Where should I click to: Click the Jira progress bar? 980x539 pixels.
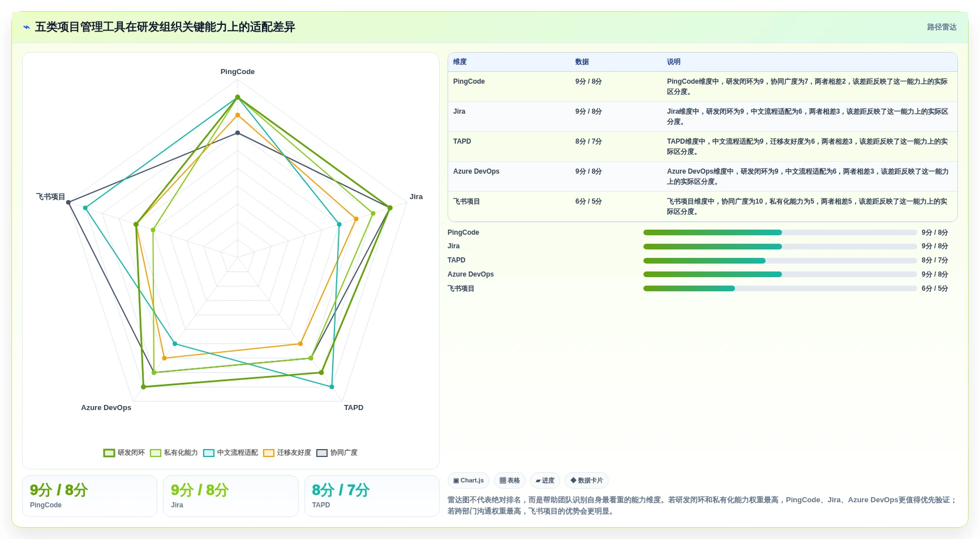tap(780, 247)
